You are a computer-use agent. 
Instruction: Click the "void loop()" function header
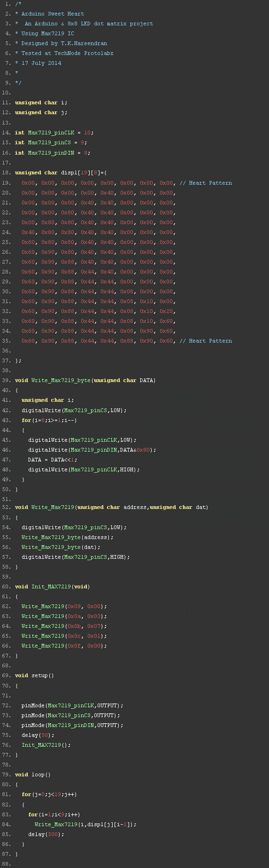(x=33, y=774)
